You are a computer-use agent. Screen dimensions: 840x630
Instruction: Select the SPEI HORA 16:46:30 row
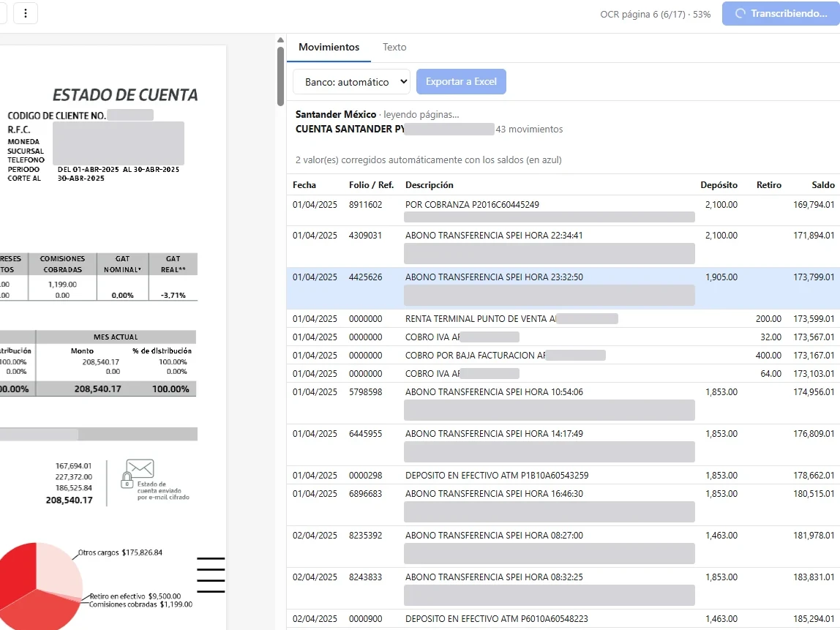(563, 505)
